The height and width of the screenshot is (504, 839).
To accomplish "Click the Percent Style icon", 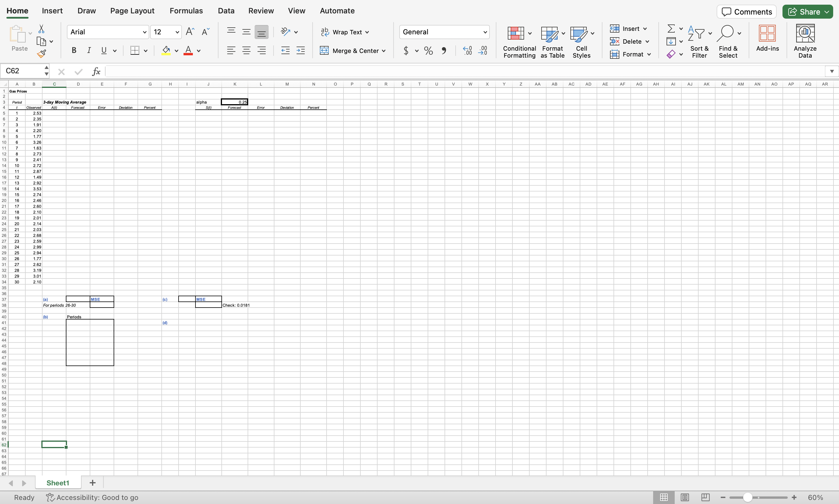I will point(428,51).
